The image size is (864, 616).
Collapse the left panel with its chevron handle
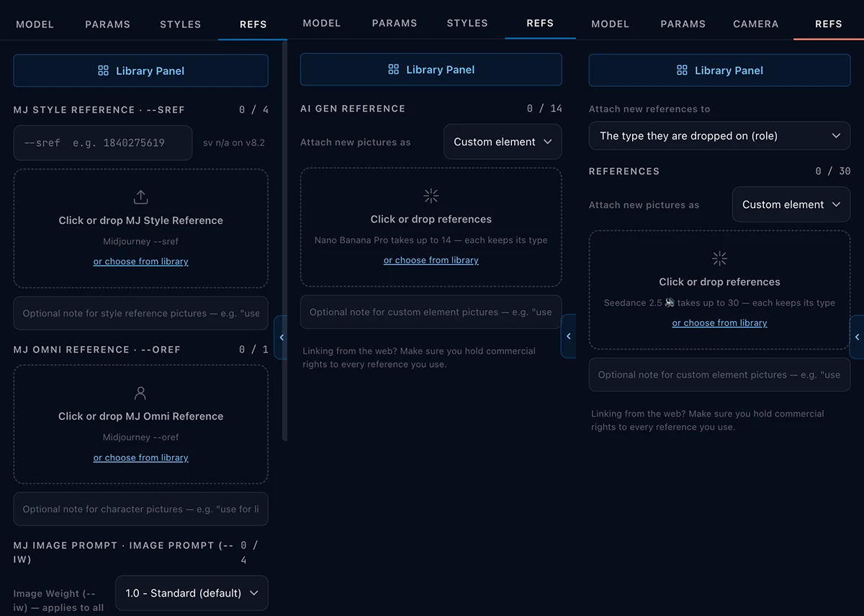point(281,337)
